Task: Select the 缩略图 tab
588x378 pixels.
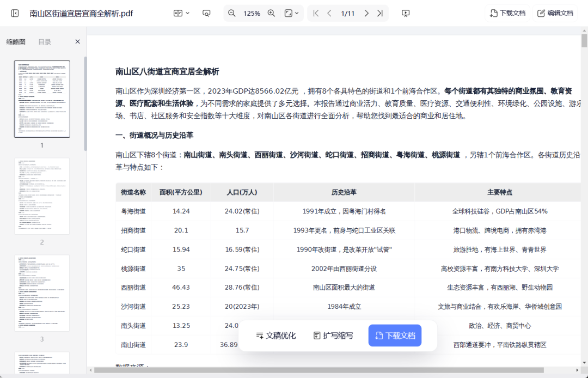Action: coord(16,42)
